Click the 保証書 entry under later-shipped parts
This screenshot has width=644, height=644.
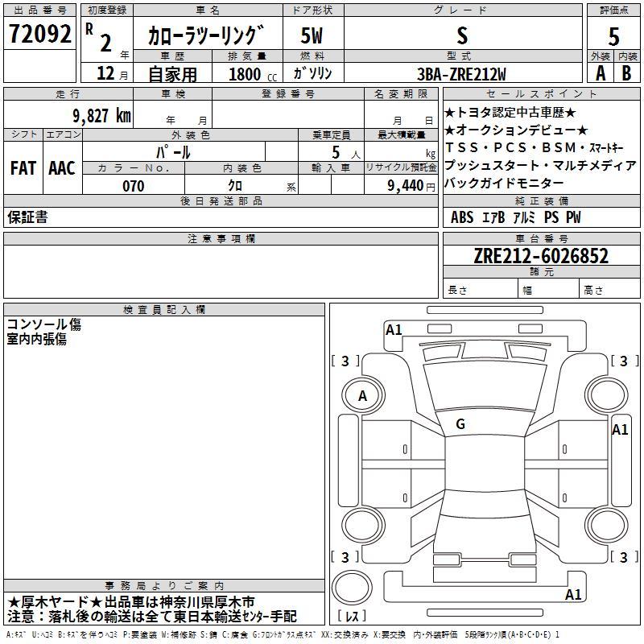(x=27, y=217)
